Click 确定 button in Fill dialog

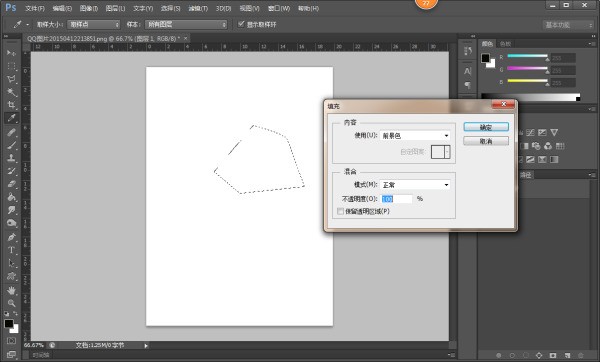(x=486, y=127)
